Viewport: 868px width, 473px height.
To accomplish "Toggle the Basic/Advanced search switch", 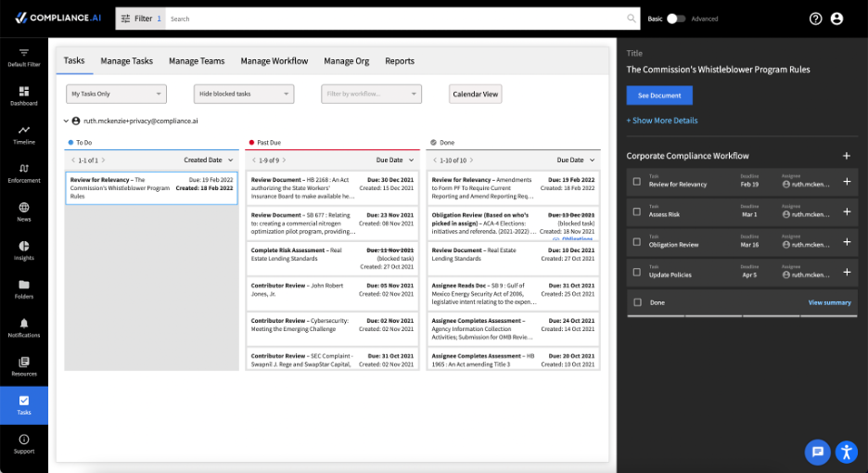I will pyautogui.click(x=676, y=19).
